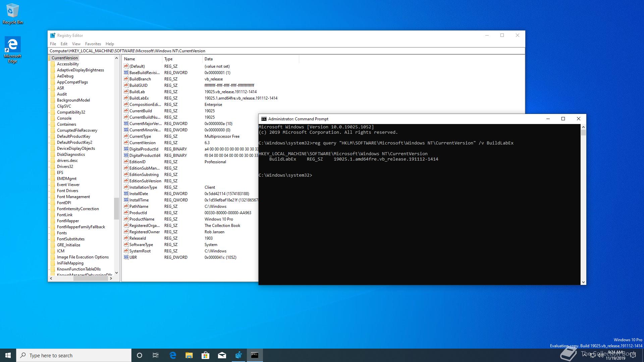This screenshot has height=362, width=644.
Task: Click the ICM folder icon
Action: click(x=53, y=251)
